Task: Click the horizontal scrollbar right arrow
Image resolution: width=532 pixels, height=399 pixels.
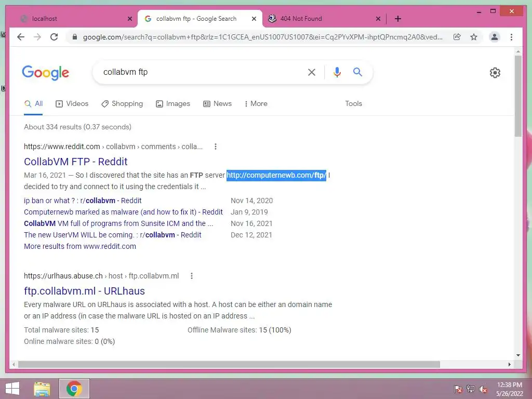Action: (509, 364)
